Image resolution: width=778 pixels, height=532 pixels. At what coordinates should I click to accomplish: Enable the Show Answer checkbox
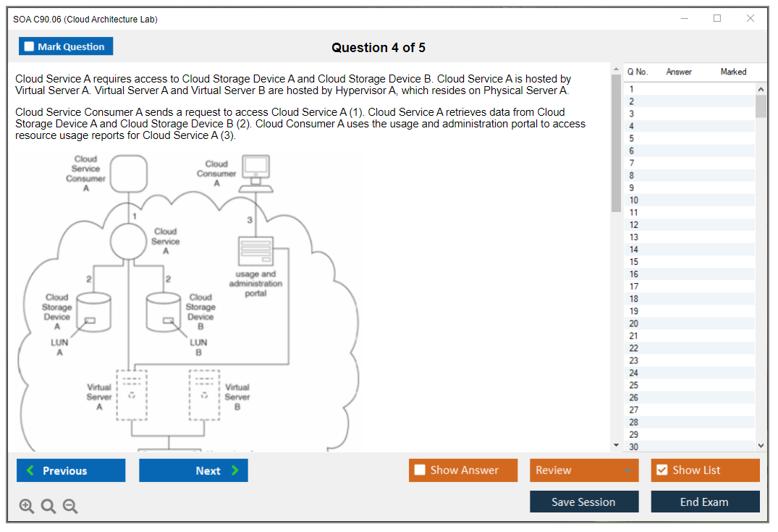420,470
